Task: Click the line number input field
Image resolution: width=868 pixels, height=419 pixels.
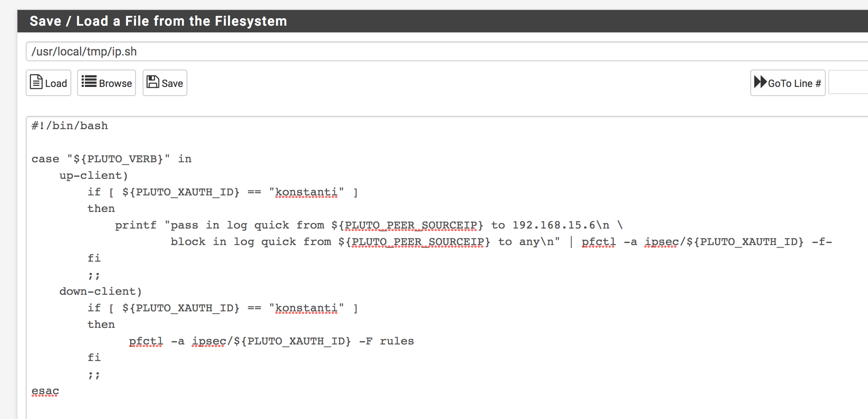Action: click(x=848, y=83)
